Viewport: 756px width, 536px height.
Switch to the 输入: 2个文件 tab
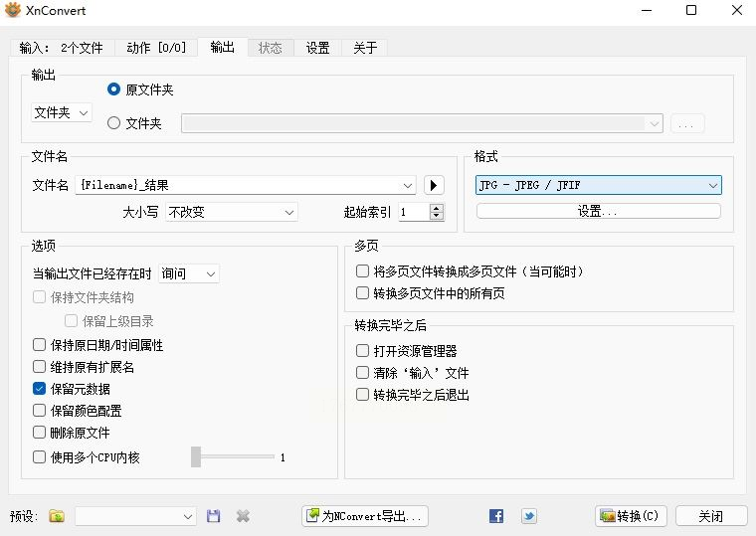62,48
